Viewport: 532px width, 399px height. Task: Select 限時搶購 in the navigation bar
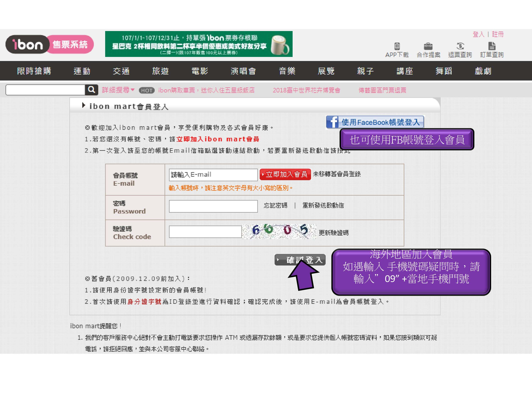(x=34, y=71)
